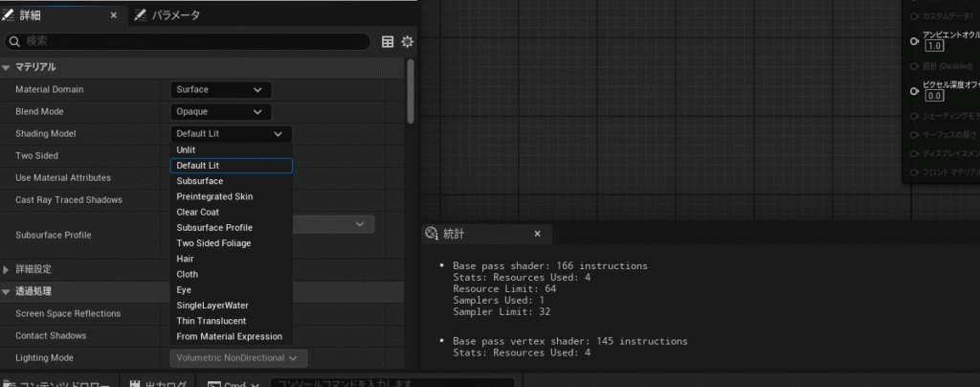Click the Contact Shadows label
Viewport: 980px width, 387px height.
tap(51, 335)
